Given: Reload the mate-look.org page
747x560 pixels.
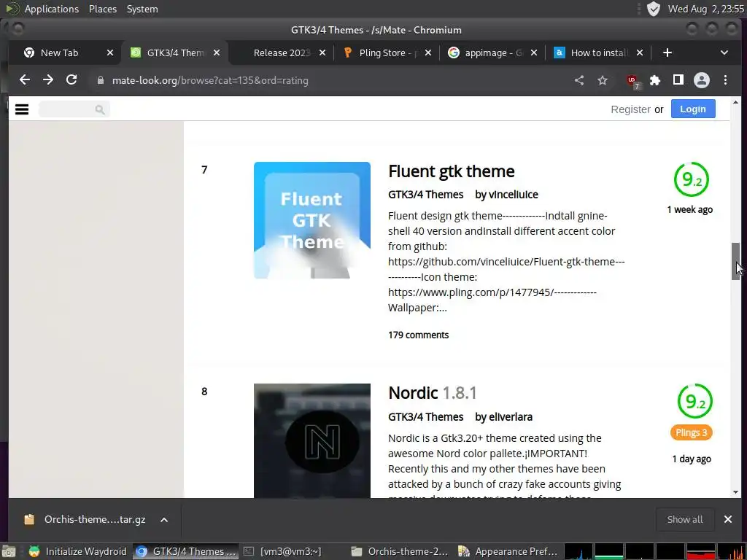Looking at the screenshot, I should click(x=71, y=80).
